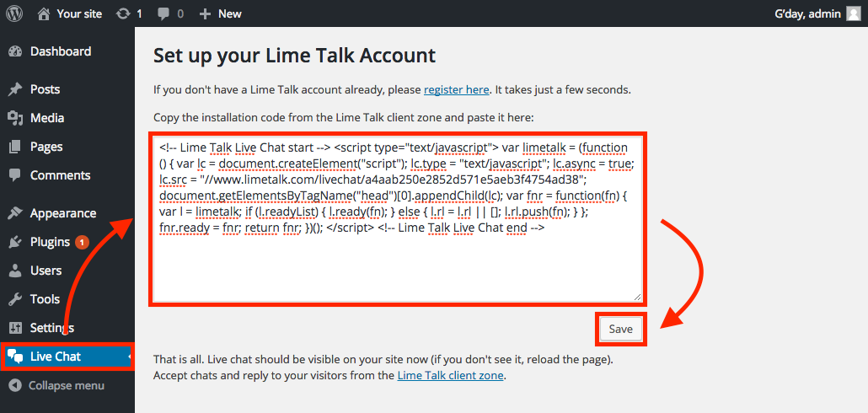Click the Save button
This screenshot has width=868, height=413.
(620, 329)
